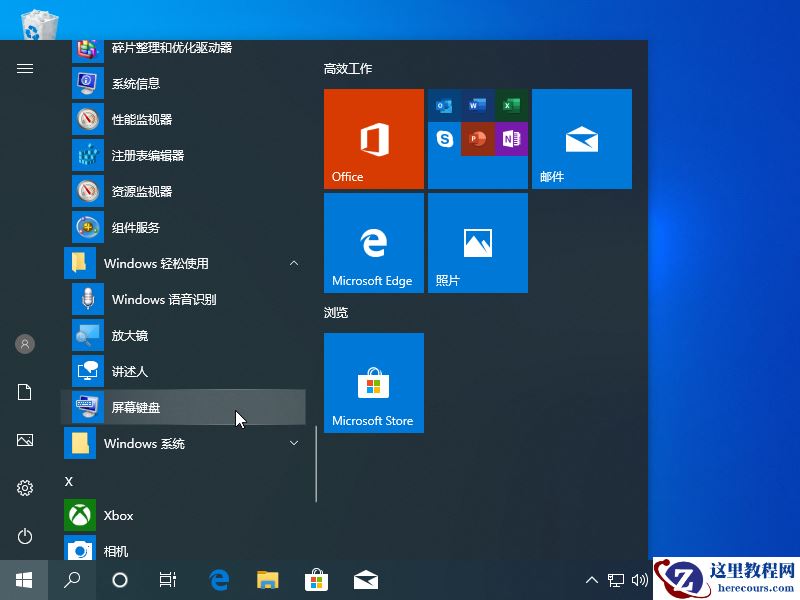The height and width of the screenshot is (600, 800).
Task: Collapse the Windows 轻松使用 folder
Action: (294, 263)
